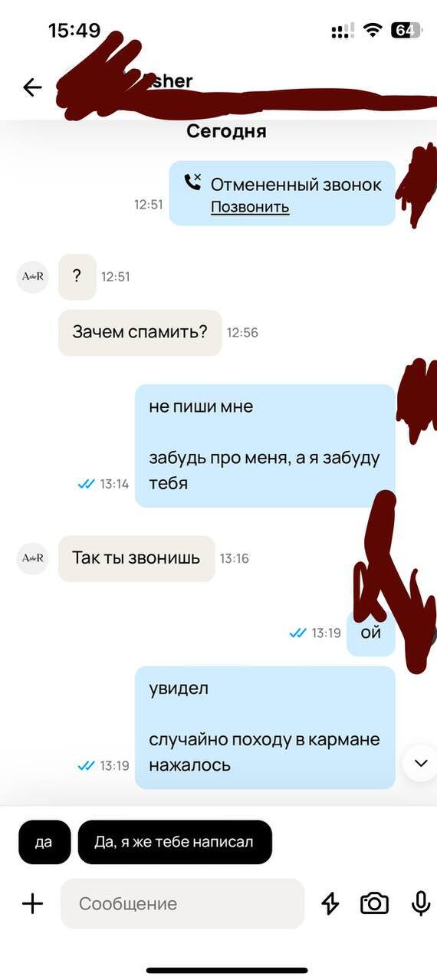The image size is (437, 980).
Task: Tap the lightning bolt quick replies icon
Action: pyautogui.click(x=330, y=904)
